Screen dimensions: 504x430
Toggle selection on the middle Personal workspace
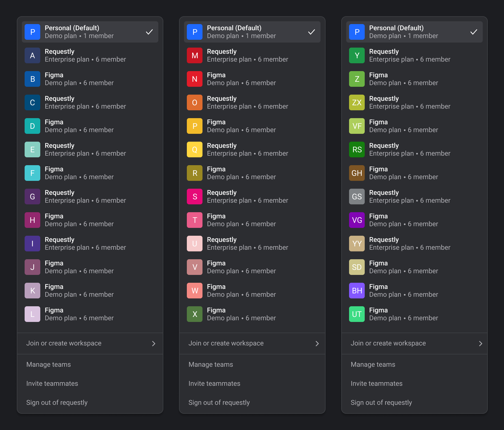pyautogui.click(x=252, y=32)
